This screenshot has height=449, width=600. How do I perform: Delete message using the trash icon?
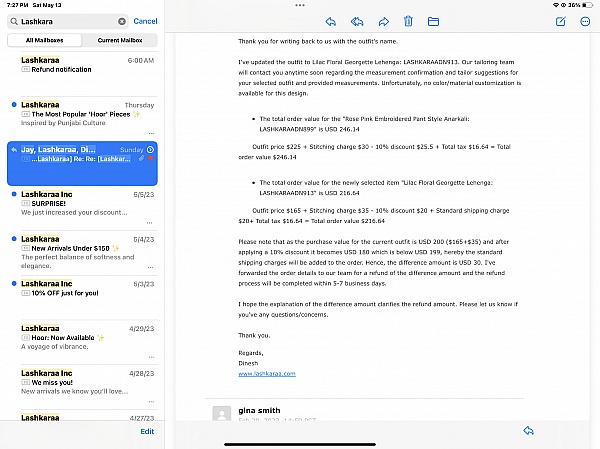pyautogui.click(x=408, y=21)
